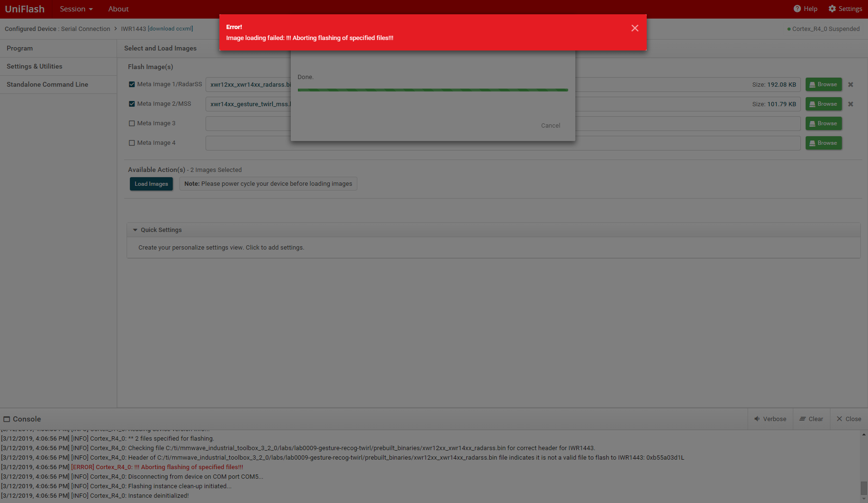868x503 pixels.
Task: Open the About menu item
Action: (x=118, y=9)
